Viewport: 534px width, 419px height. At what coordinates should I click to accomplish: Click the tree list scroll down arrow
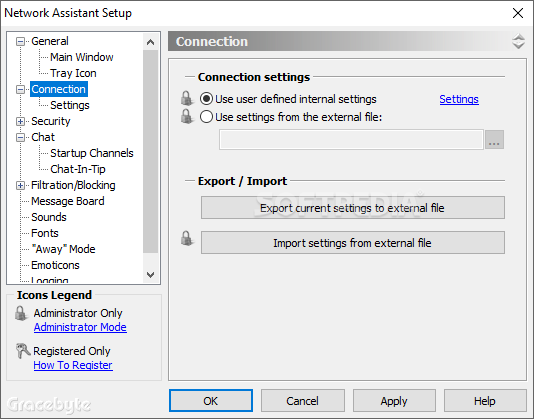pos(150,275)
